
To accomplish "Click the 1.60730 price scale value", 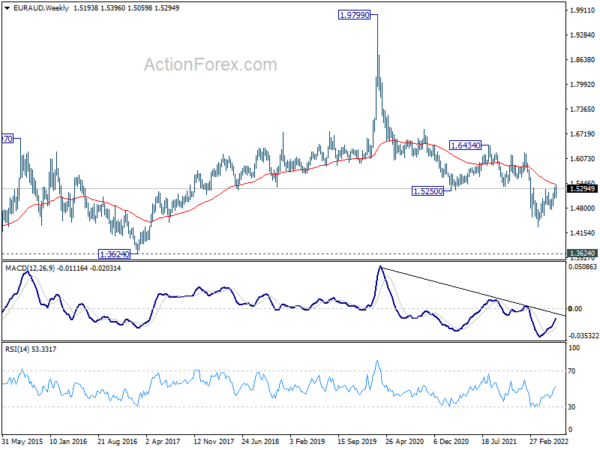I will point(582,159).
